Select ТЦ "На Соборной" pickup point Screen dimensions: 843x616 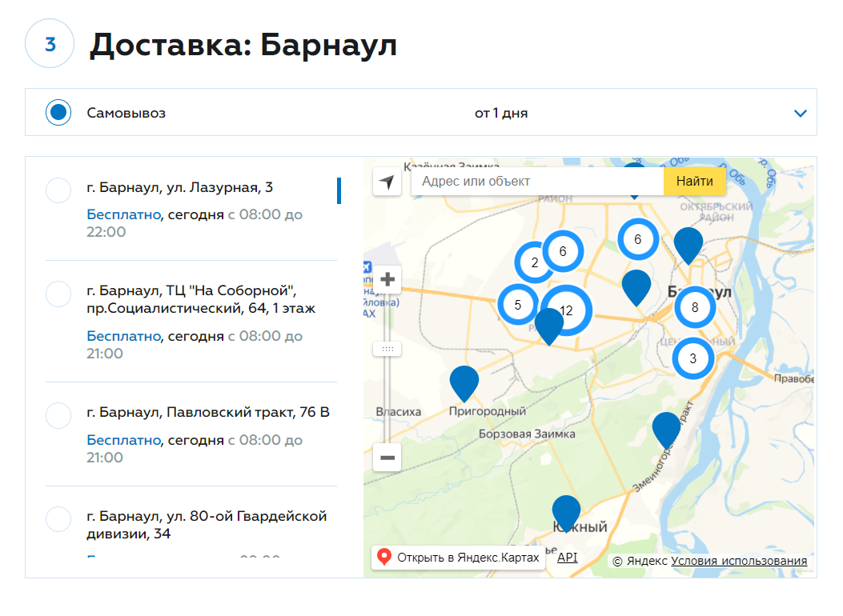(58, 294)
